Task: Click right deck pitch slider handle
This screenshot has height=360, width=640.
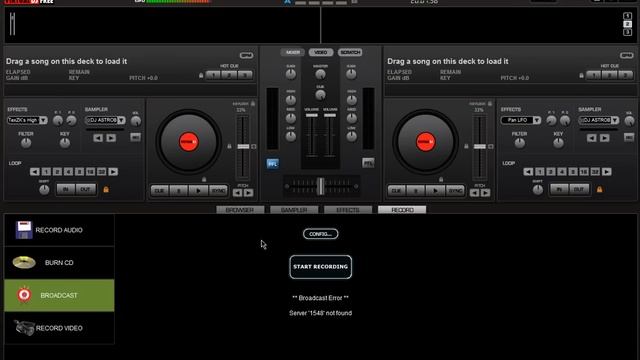Action: pyautogui.click(x=480, y=147)
